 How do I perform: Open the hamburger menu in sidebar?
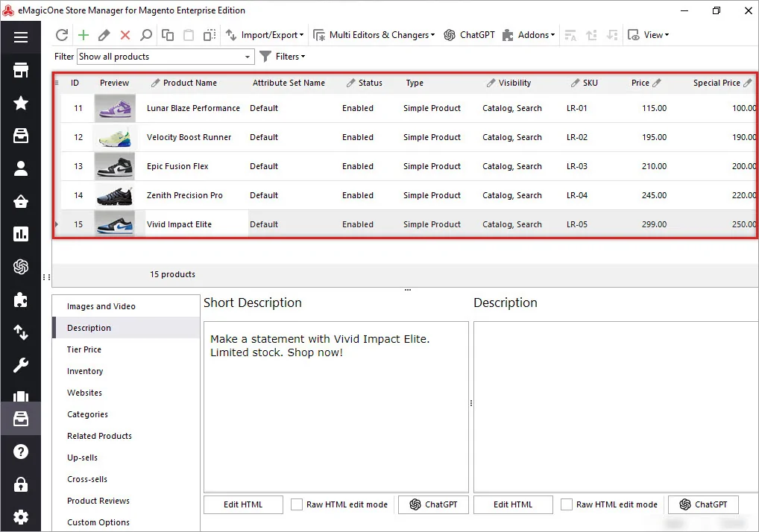tap(20, 37)
